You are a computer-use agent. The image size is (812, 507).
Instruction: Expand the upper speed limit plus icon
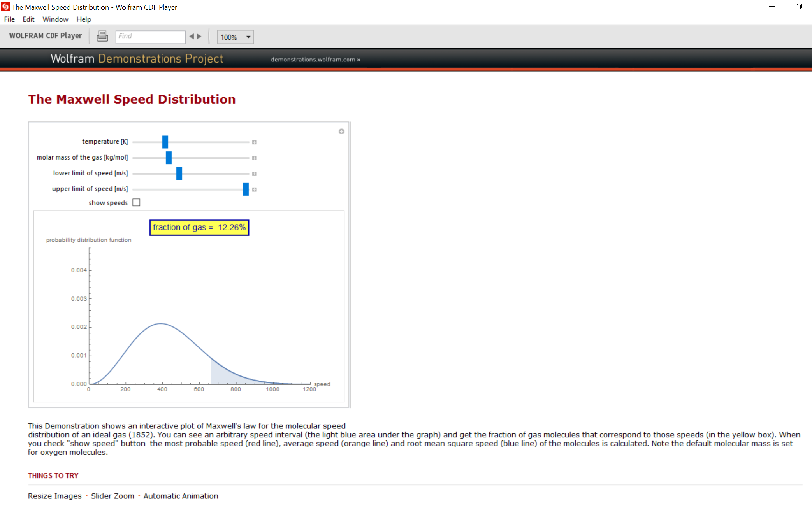point(255,189)
